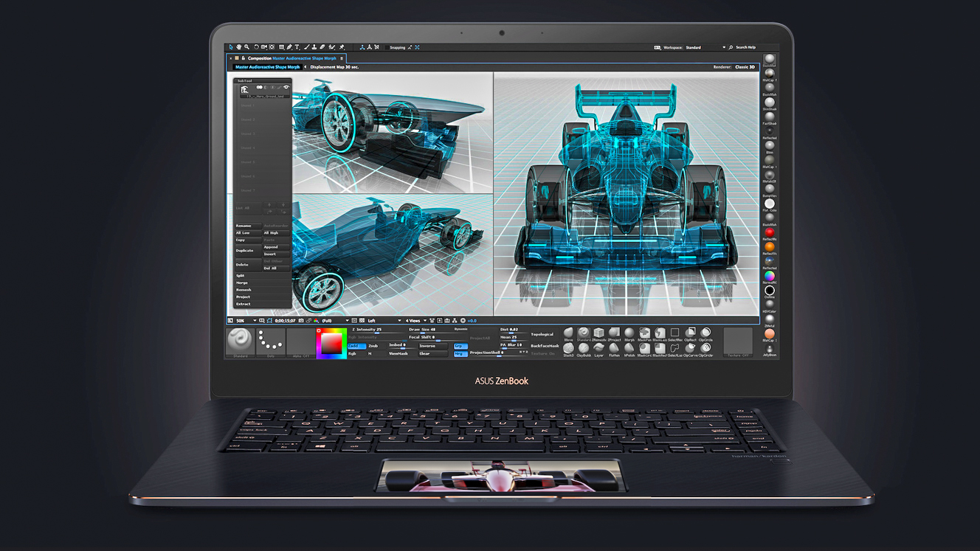Open the Standard brush thumbnail
The width and height of the screenshot is (980, 551).
(240, 342)
